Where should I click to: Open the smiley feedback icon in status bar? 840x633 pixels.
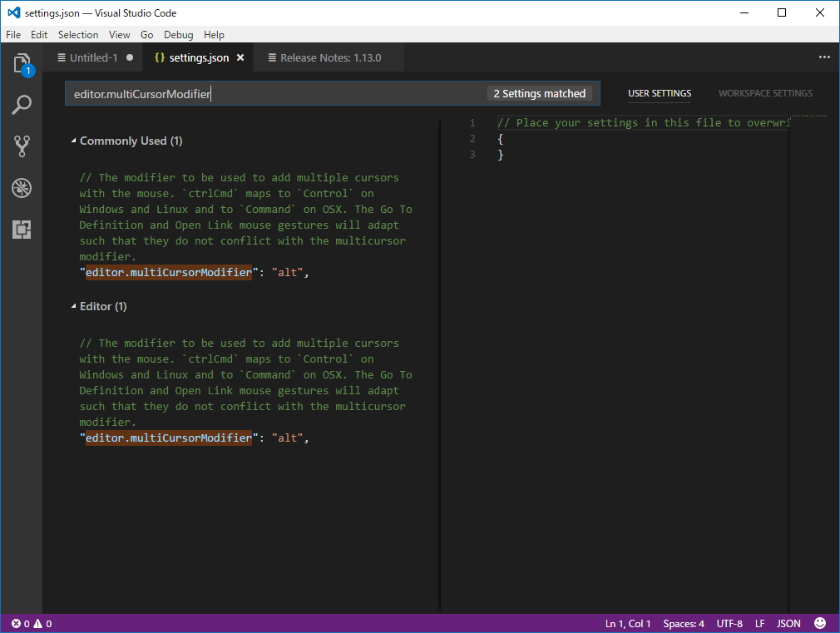[x=820, y=623]
